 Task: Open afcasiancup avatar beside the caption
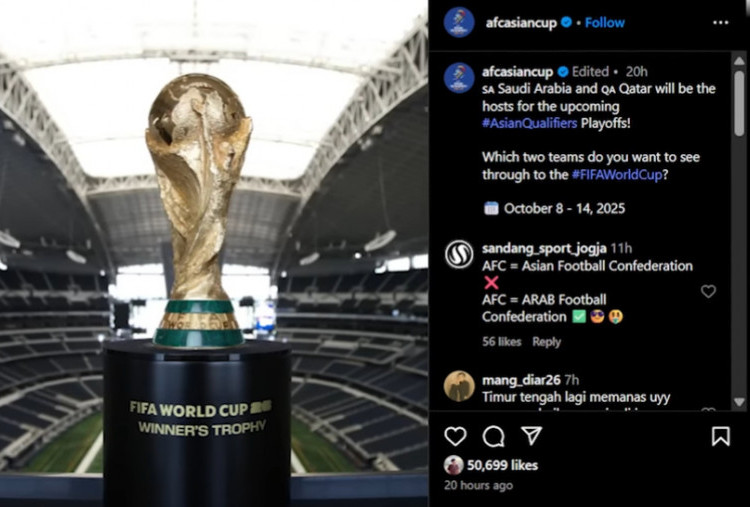point(459,78)
